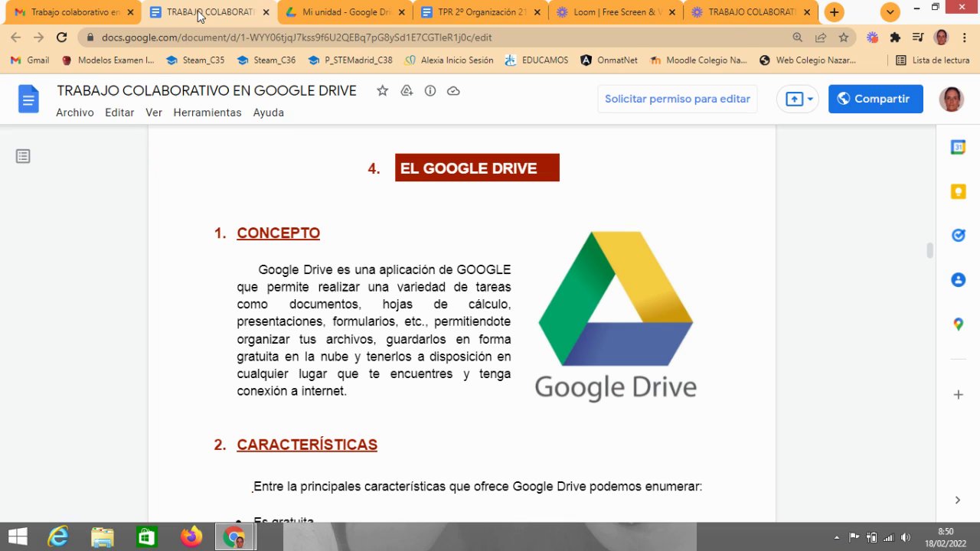The height and width of the screenshot is (551, 980).
Task: Click the move-to-folder icon beside the title
Action: click(407, 91)
